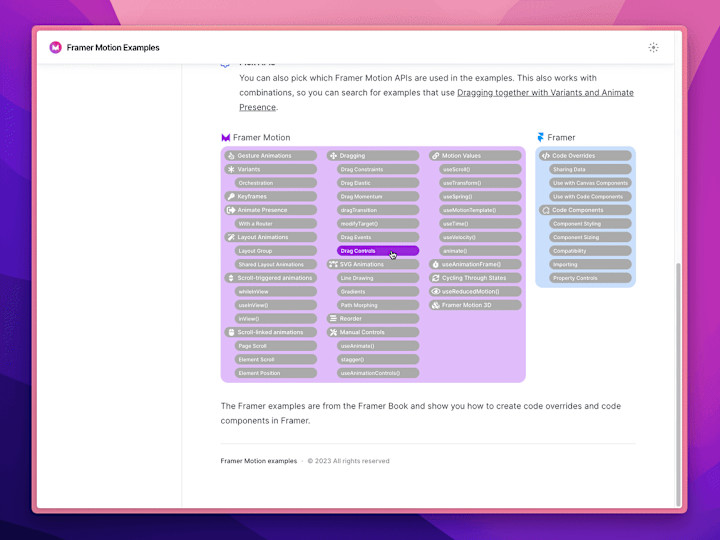Image resolution: width=720 pixels, height=540 pixels.
Task: Click the bezier icon on SVG Animations
Action: 333,264
